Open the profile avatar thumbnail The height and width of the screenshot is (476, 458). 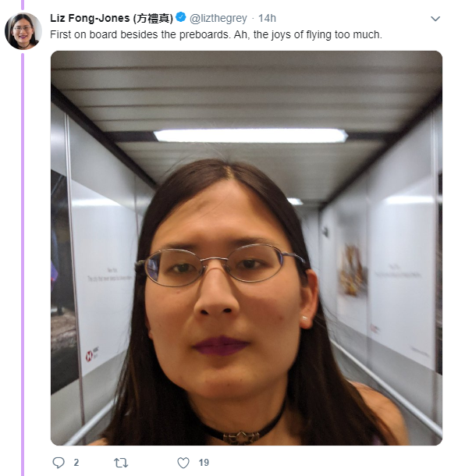(x=23, y=31)
